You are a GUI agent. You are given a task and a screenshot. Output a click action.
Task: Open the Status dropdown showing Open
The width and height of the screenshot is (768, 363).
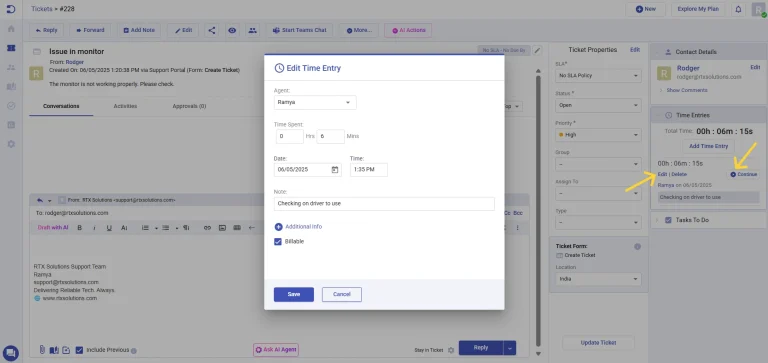(598, 105)
